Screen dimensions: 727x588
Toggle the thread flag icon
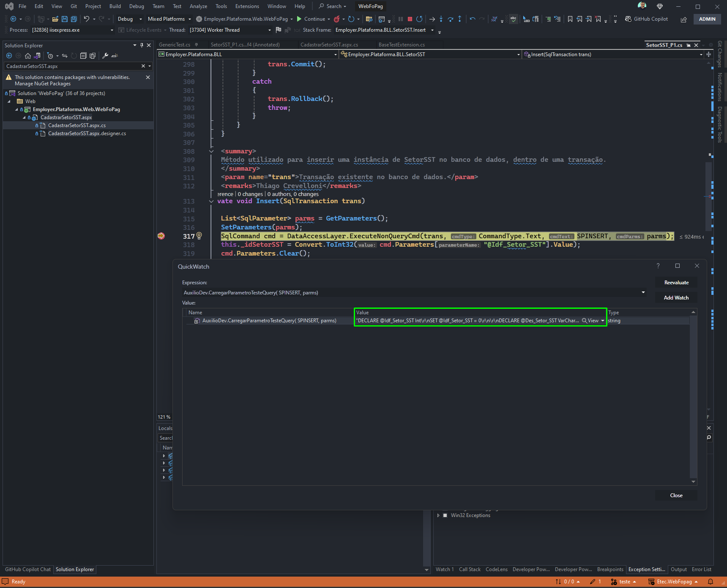278,30
